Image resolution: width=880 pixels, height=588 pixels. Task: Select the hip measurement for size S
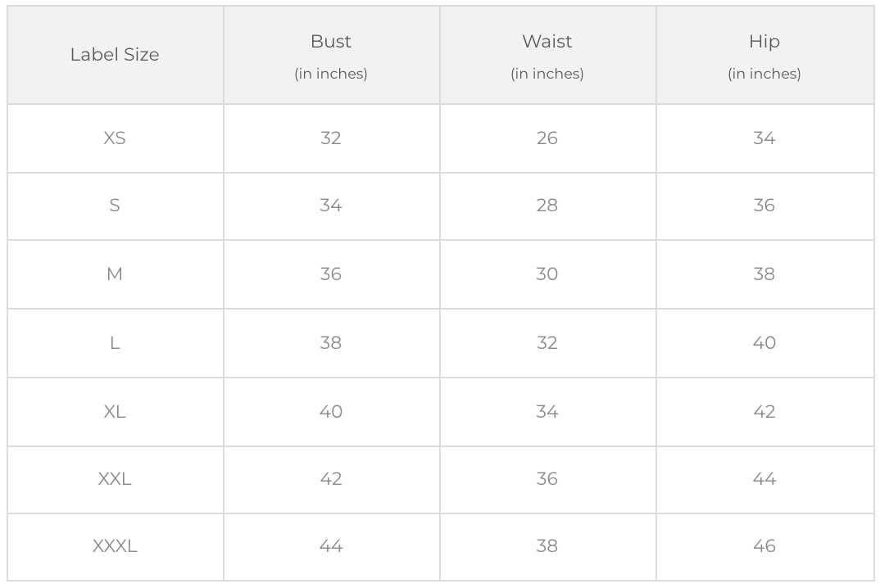[x=764, y=206]
